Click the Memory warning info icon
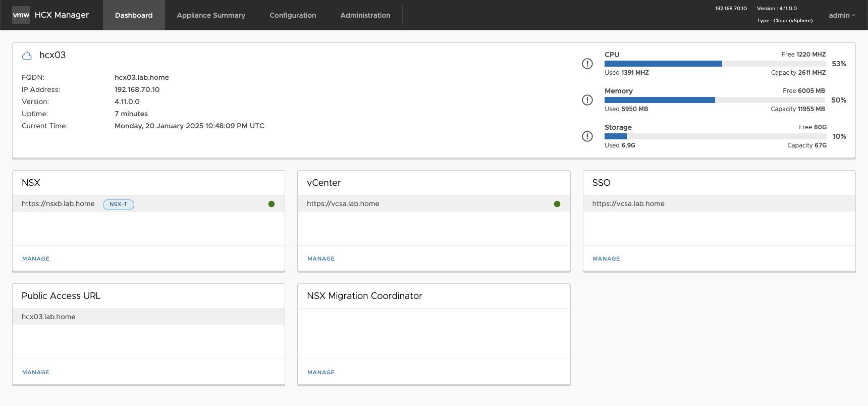This screenshot has height=406, width=868. coord(587,100)
